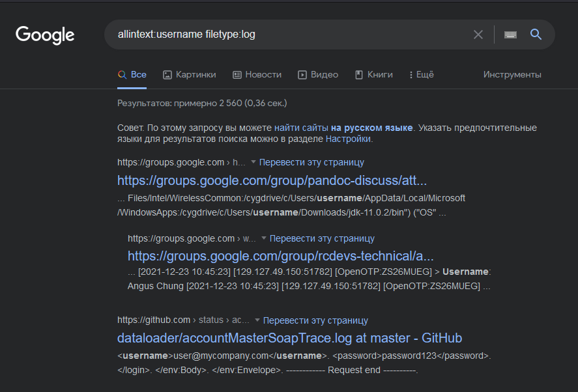The image size is (578, 392).
Task: Switch to the Новости news tab
Action: 257,74
